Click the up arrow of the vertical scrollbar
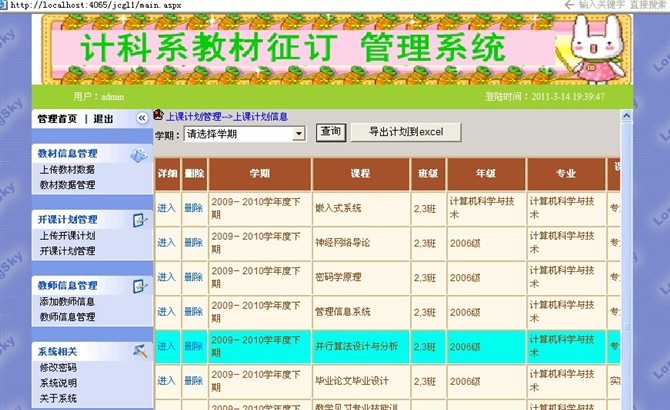 pyautogui.click(x=625, y=117)
